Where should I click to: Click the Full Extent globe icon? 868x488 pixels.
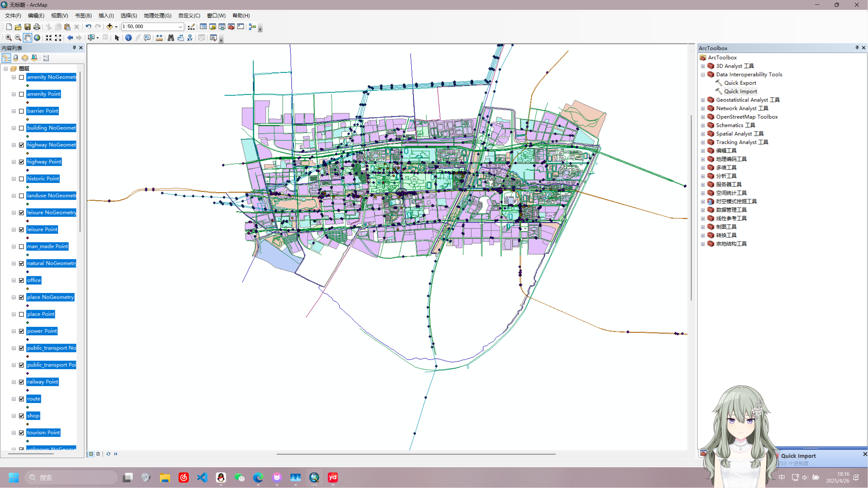click(37, 38)
